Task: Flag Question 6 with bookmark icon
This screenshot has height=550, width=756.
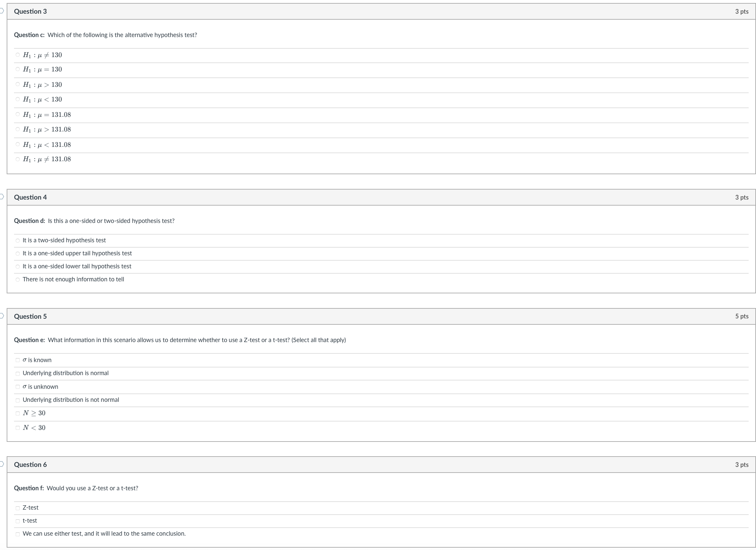Action: pyautogui.click(x=1, y=464)
